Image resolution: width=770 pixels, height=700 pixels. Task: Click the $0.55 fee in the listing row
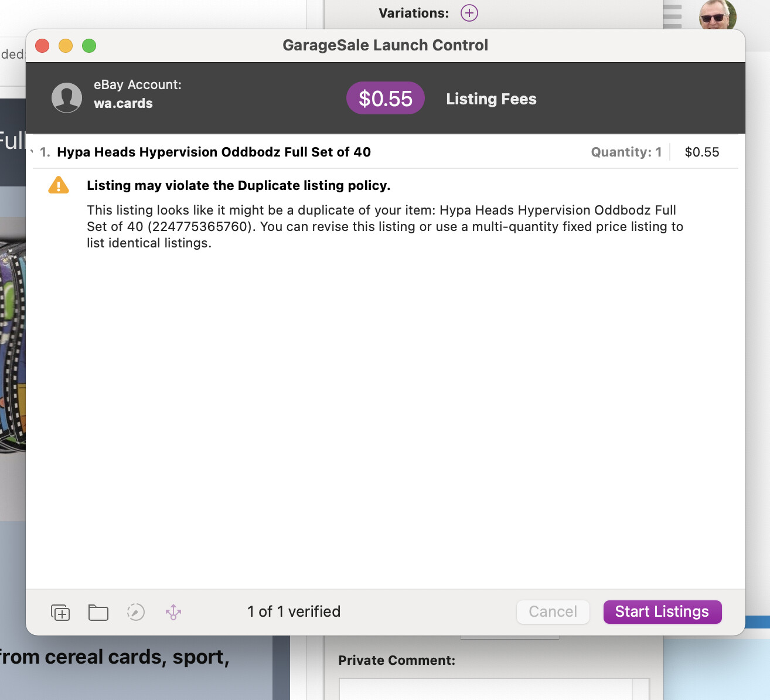[702, 152]
